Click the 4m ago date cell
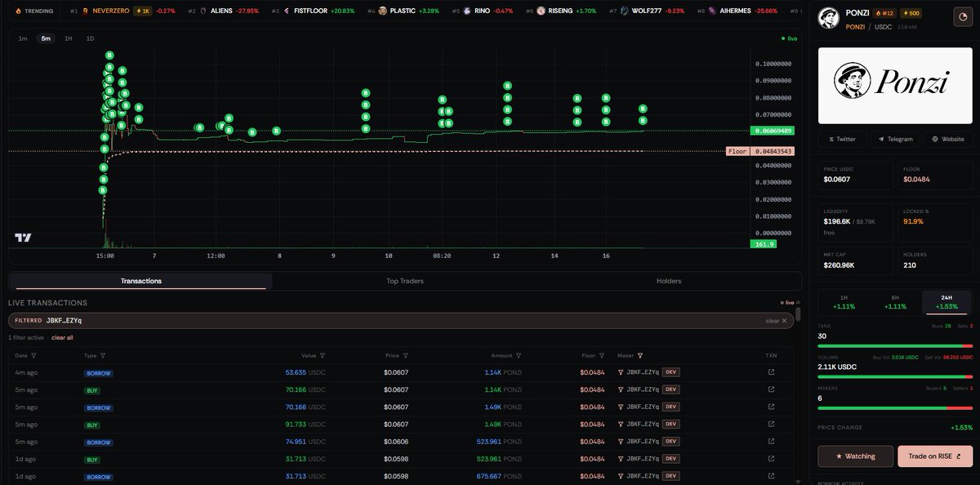Viewport: 980px width, 485px height. pyautogui.click(x=26, y=372)
